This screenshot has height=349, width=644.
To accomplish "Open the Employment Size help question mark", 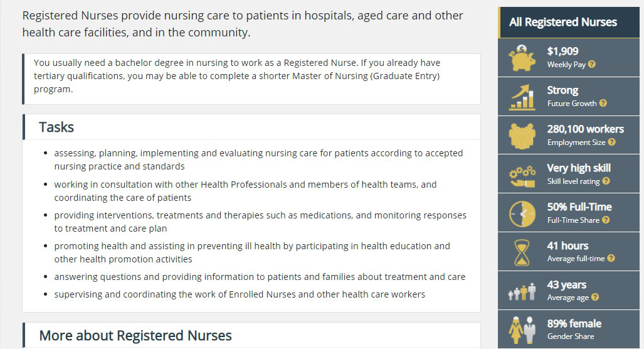I will [x=612, y=142].
